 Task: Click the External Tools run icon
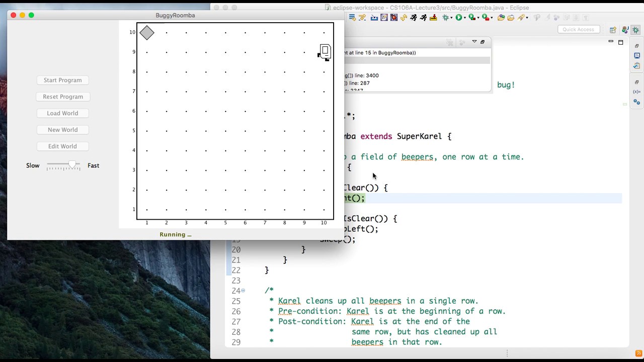point(486,18)
